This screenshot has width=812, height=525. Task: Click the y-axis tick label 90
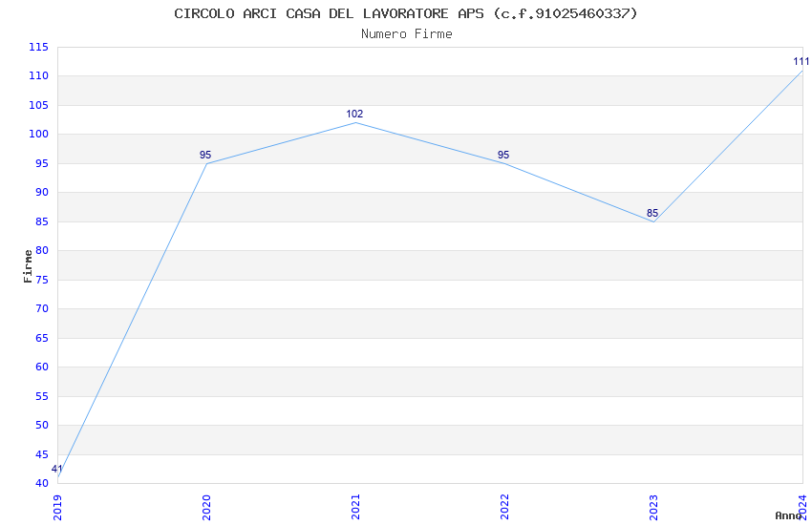click(x=41, y=193)
